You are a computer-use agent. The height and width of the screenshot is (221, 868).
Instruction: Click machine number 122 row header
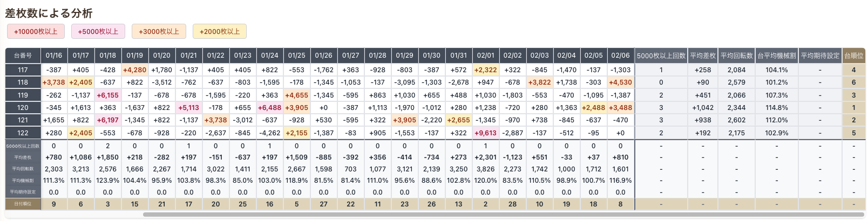[x=23, y=133]
